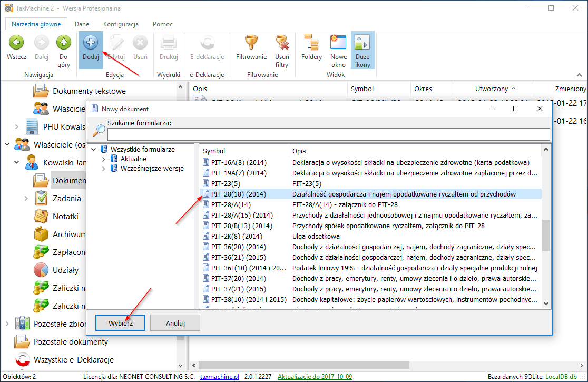Expand the Aktualne forms tree node
The height and width of the screenshot is (382, 588).
pyautogui.click(x=104, y=159)
